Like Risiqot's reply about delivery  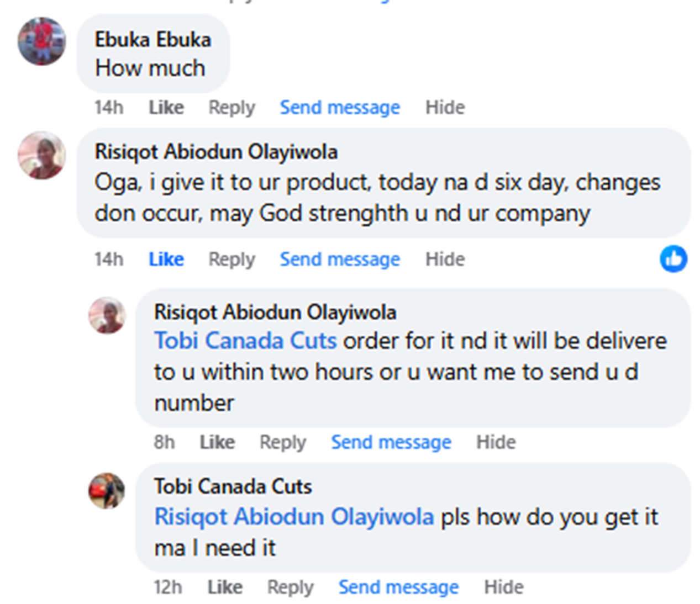[217, 442]
